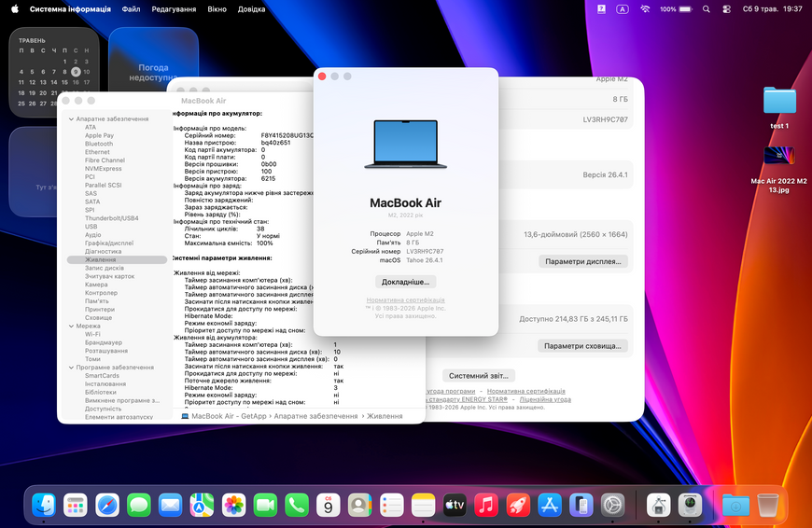Launch Apple TV from the Dock
Viewport: 812px width, 528px height.
455,505
